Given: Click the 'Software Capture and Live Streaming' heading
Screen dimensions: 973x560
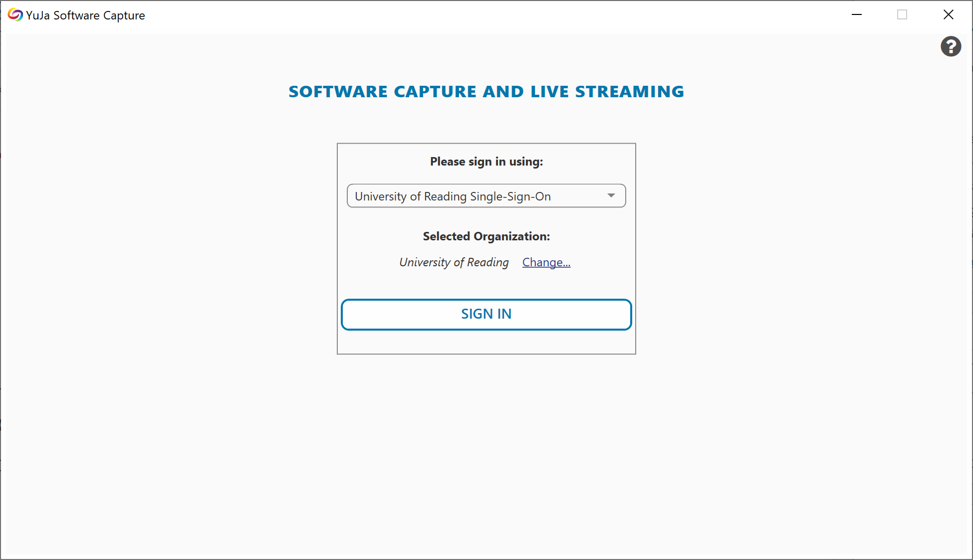Looking at the screenshot, I should tap(486, 92).
